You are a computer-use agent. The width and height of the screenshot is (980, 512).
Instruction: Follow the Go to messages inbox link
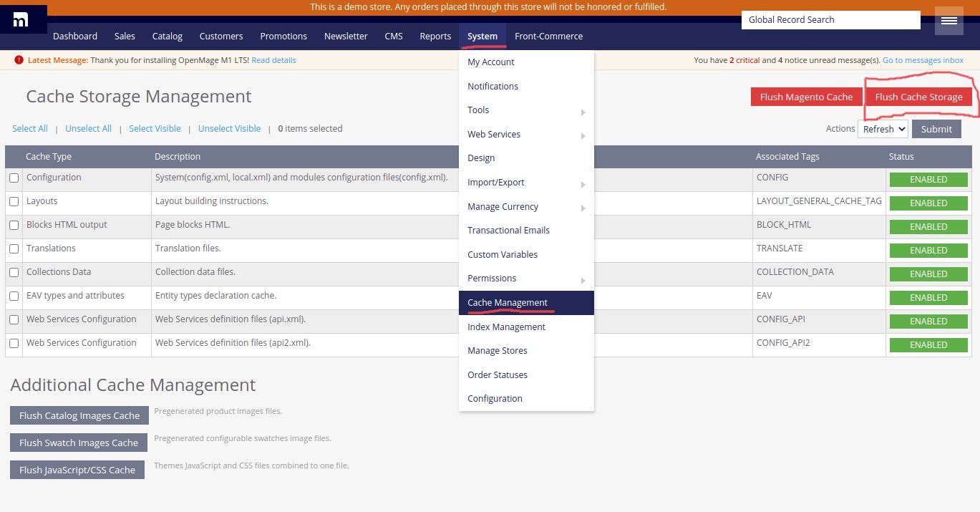point(923,60)
